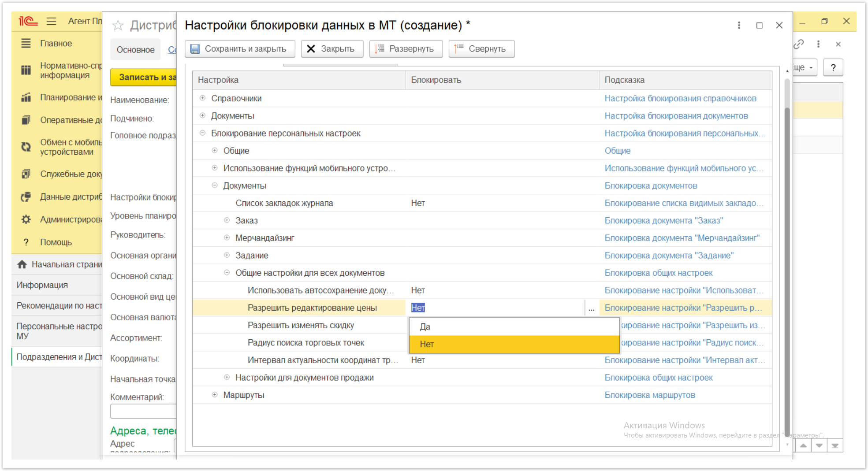
Task: Click the home icon for Начальная страница
Action: point(22,264)
